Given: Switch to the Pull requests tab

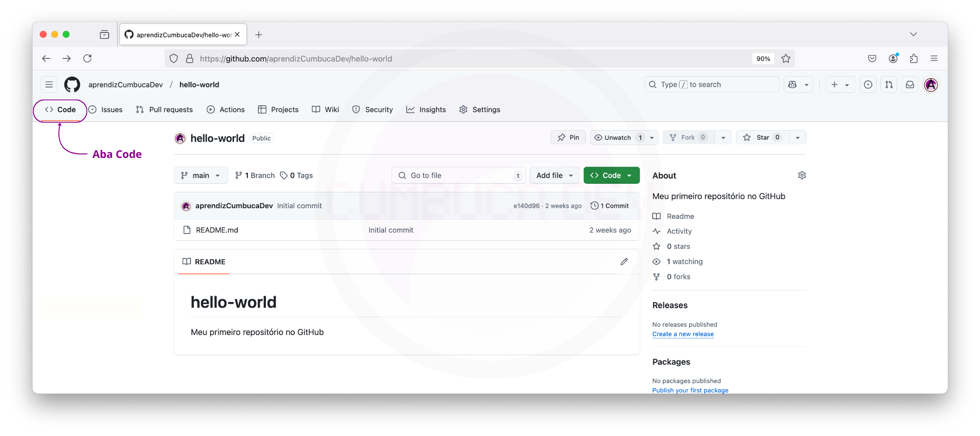Looking at the screenshot, I should point(164,109).
